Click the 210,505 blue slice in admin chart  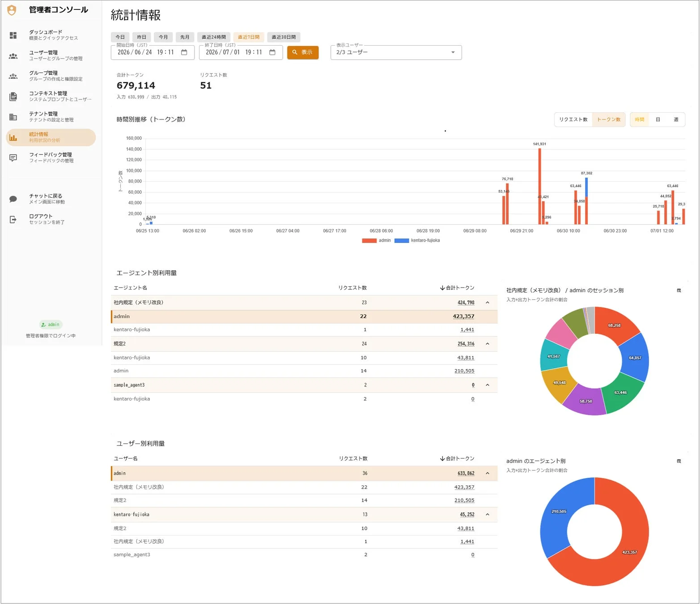point(559,511)
